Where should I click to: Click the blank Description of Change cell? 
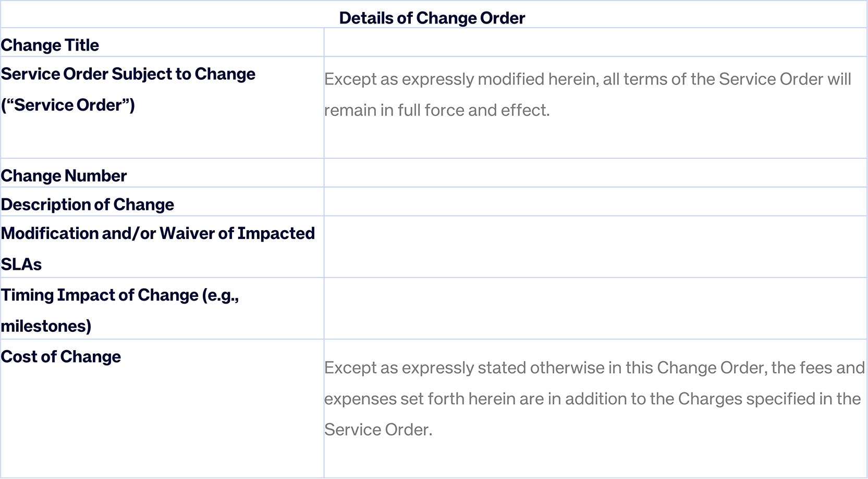595,202
